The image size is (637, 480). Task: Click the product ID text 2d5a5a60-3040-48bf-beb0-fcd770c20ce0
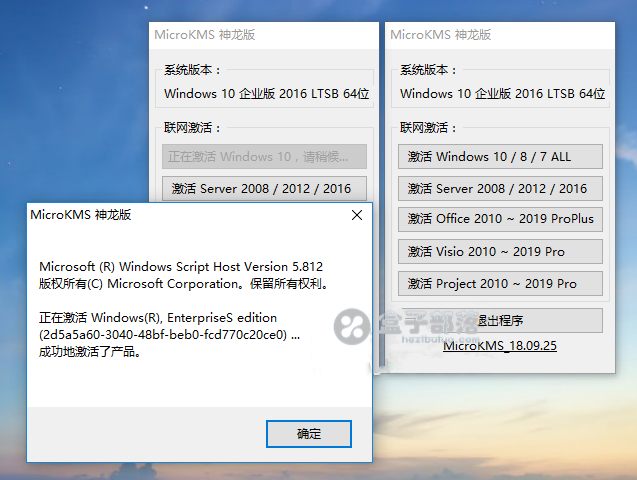[x=165, y=335]
